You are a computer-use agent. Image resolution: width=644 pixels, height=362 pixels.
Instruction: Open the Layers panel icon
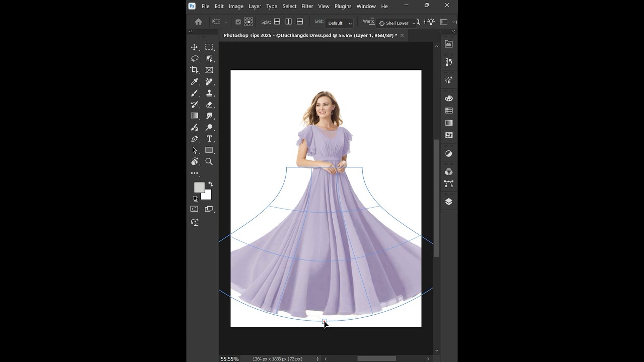(449, 202)
